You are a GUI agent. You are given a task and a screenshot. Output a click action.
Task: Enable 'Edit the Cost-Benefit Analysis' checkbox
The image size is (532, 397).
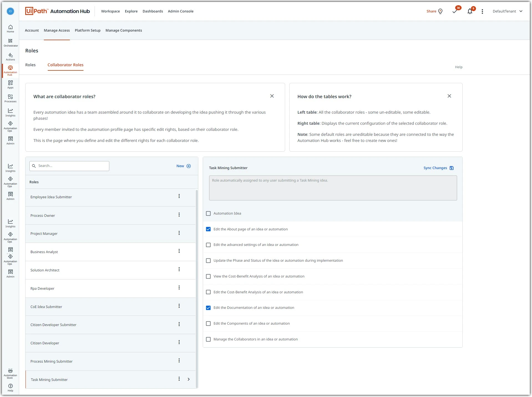[208, 292]
